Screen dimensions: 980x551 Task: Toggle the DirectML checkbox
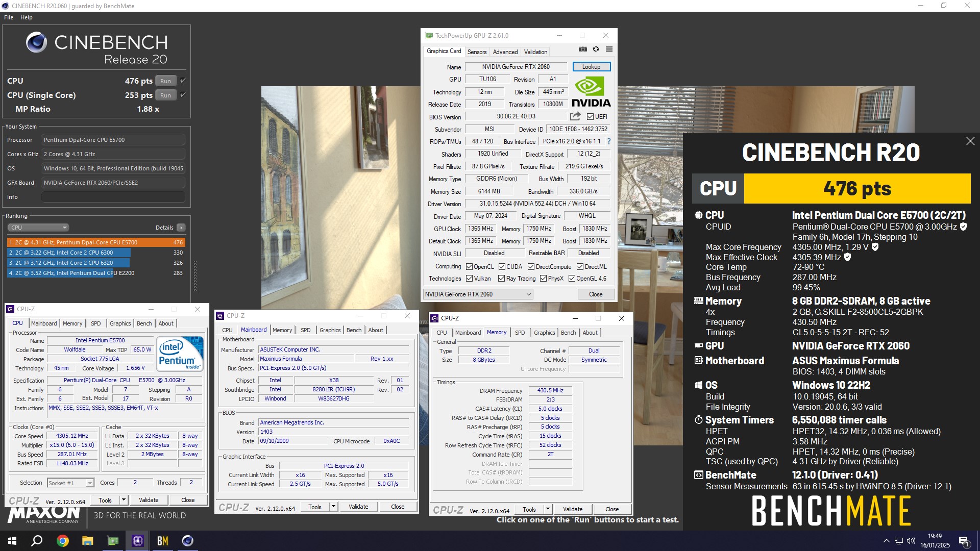580,267
